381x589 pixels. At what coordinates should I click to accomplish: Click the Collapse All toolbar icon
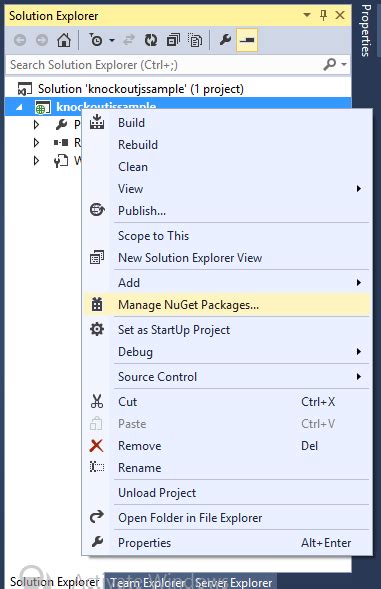173,40
